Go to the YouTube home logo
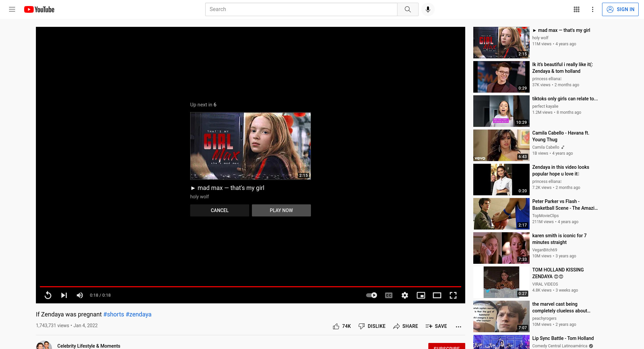The image size is (644, 349). tap(39, 9)
